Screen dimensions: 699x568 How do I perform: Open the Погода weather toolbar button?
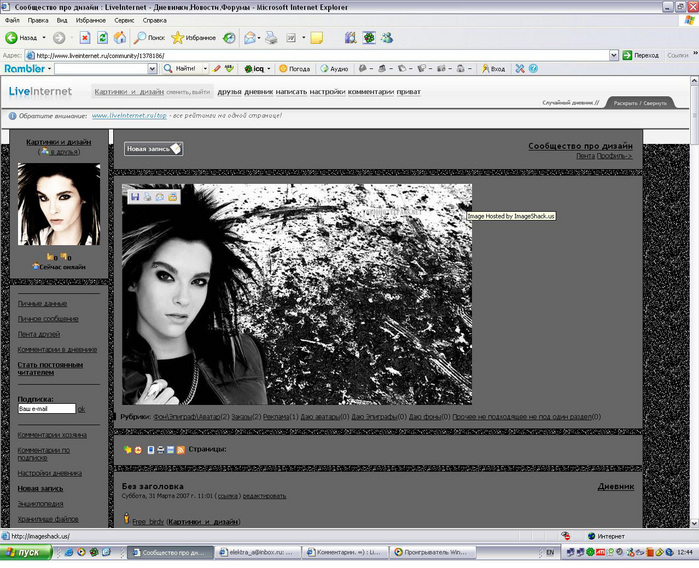click(294, 69)
